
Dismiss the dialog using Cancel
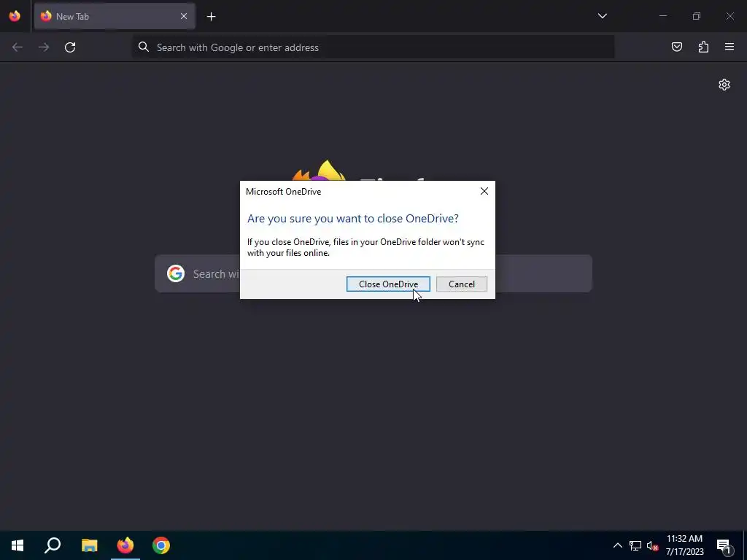[x=462, y=284]
